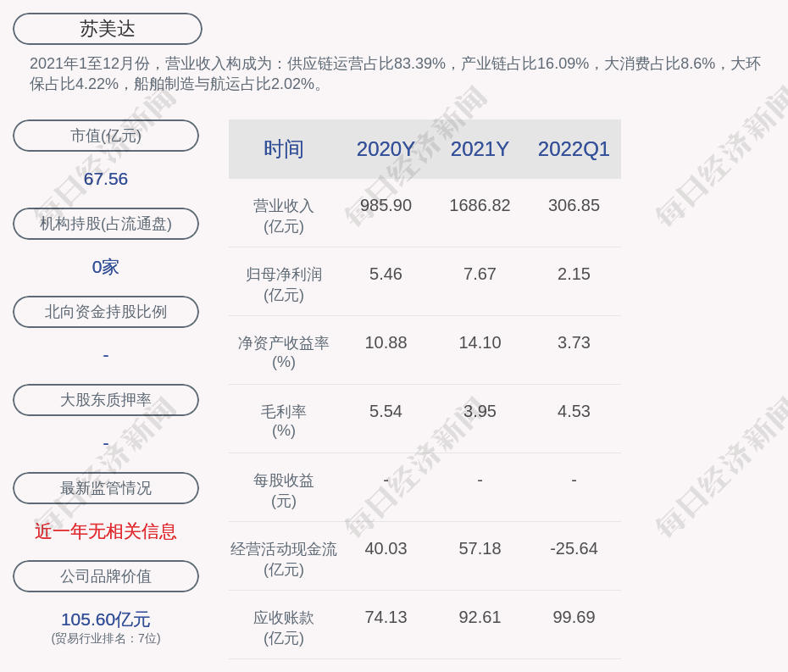Click receivables value 99.69
The width and height of the screenshot is (788, 672).
574,617
